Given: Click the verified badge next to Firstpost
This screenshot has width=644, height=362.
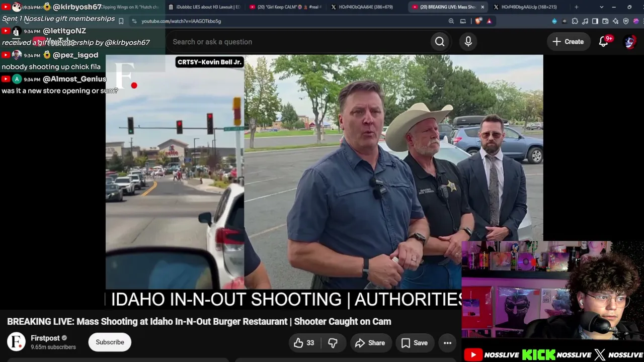Looking at the screenshot, I should click(64, 338).
